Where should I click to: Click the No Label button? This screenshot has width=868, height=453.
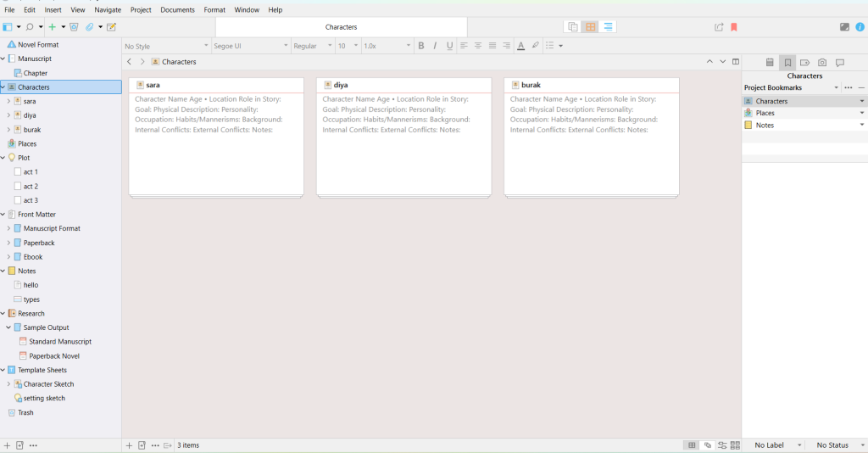tap(770, 445)
